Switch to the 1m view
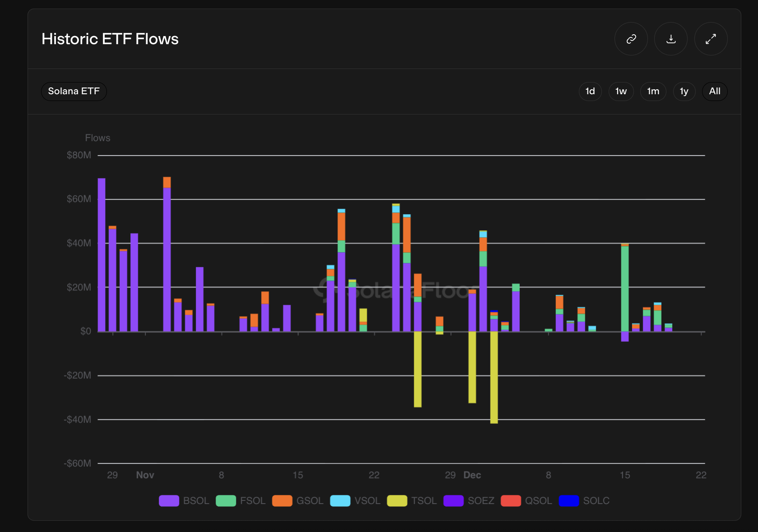758x532 pixels. (653, 91)
